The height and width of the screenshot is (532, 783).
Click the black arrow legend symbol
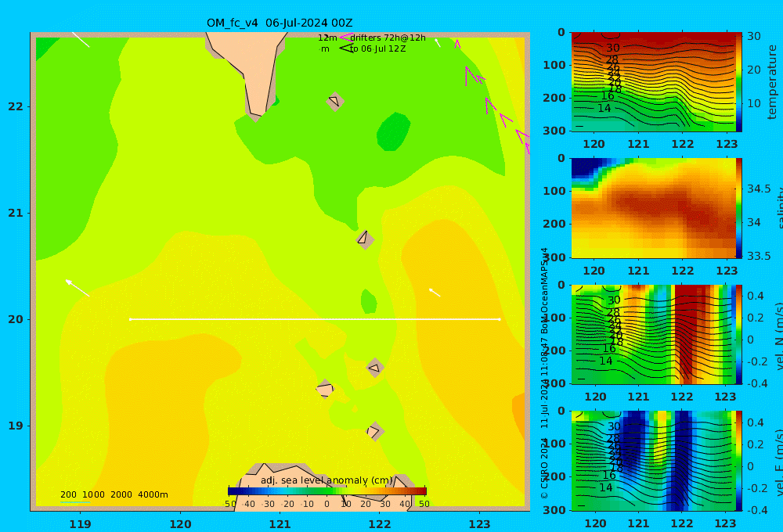(346, 49)
